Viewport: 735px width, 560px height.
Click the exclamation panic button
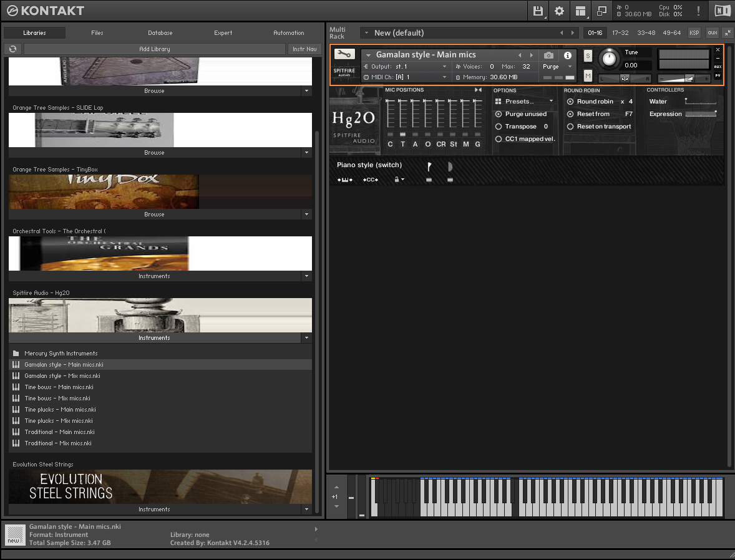click(698, 11)
